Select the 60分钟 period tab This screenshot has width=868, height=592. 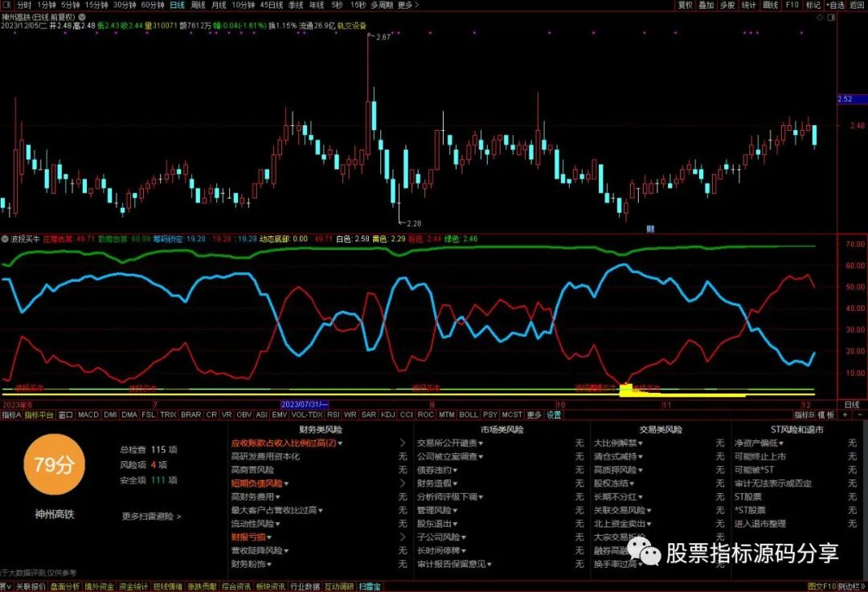153,5
